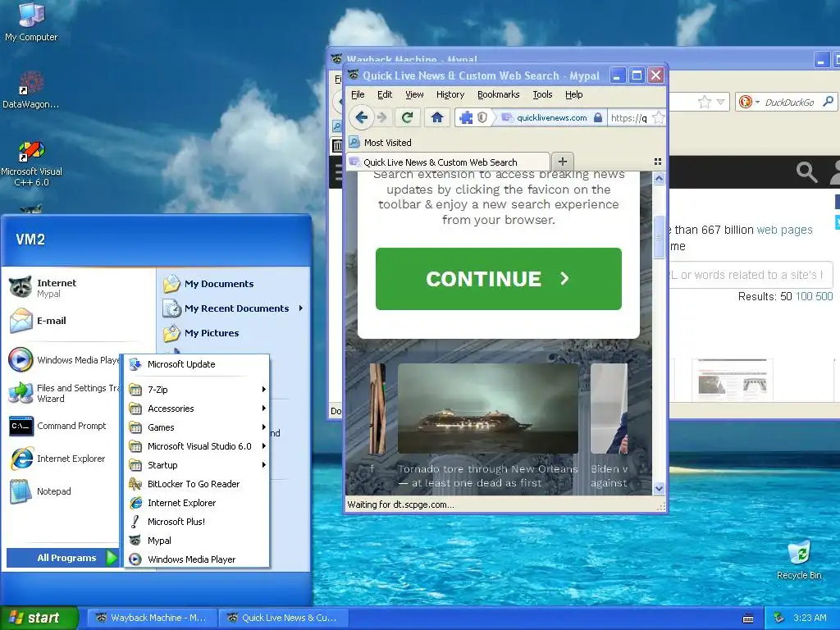Open the cruise ship tornado news thumbnail
The height and width of the screenshot is (630, 840).
point(487,409)
